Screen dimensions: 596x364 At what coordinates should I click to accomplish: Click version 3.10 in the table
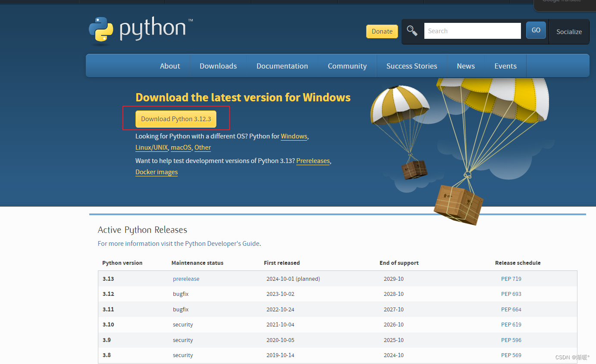(108, 325)
